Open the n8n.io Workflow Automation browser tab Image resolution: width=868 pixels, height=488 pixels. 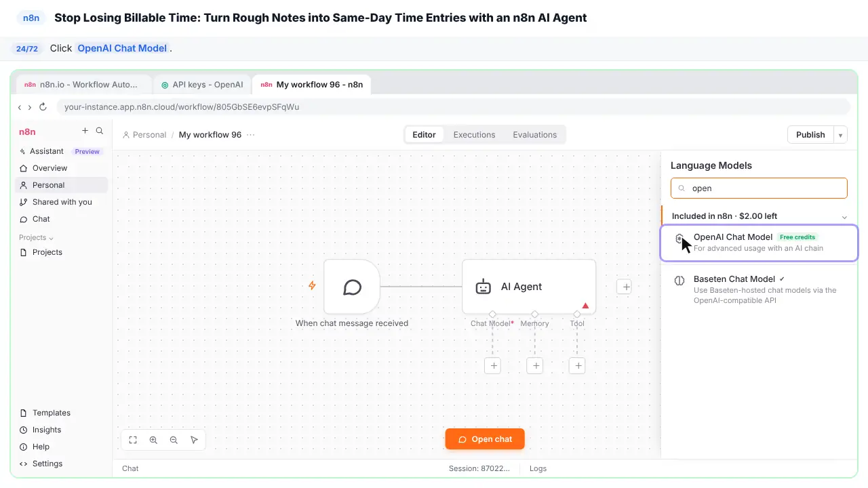tap(84, 85)
